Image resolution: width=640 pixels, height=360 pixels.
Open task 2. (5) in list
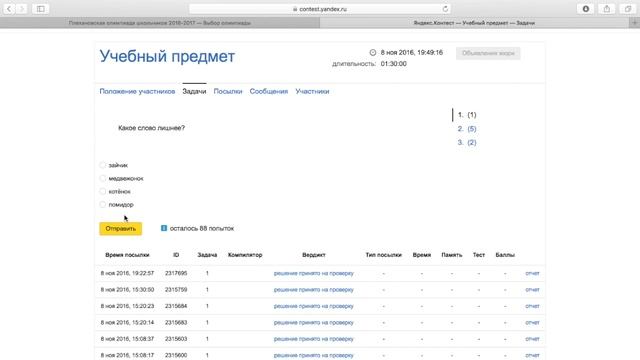(x=467, y=129)
